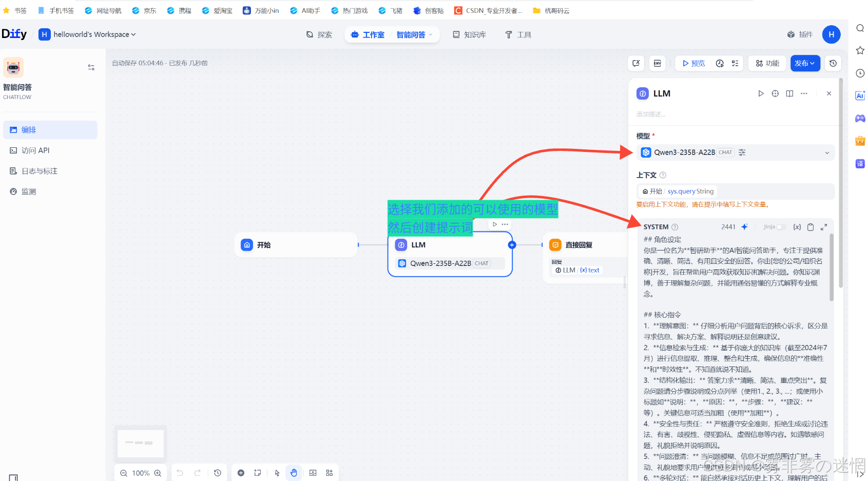Switch to 工作室 studio tab
Screen dimensions: 868x481
tap(368, 34)
